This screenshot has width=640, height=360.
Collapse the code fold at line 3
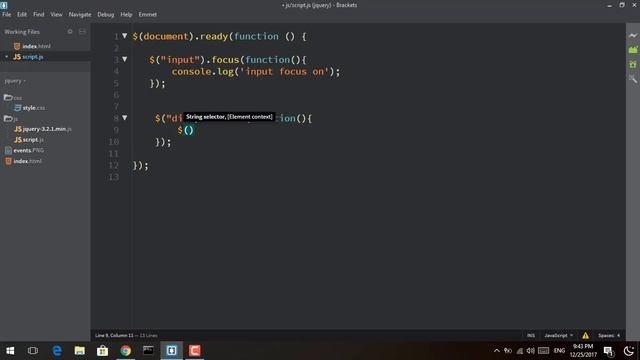tap(124, 60)
